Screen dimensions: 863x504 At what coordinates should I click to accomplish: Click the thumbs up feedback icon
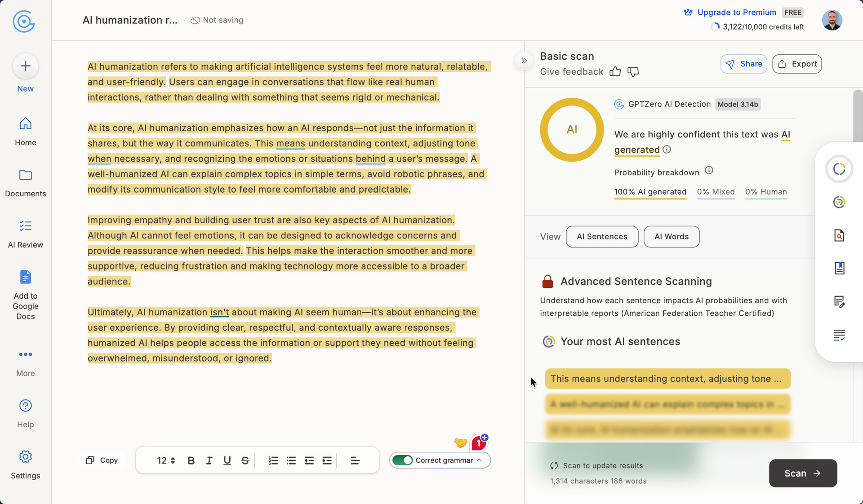(615, 72)
